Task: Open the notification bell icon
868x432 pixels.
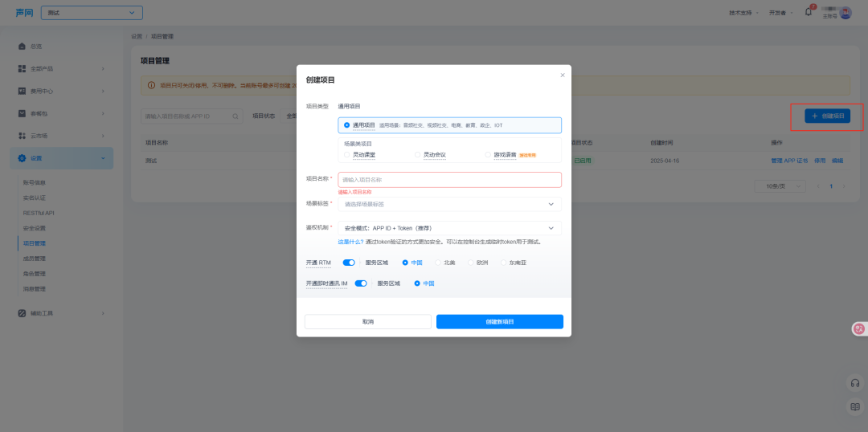Action: (809, 12)
